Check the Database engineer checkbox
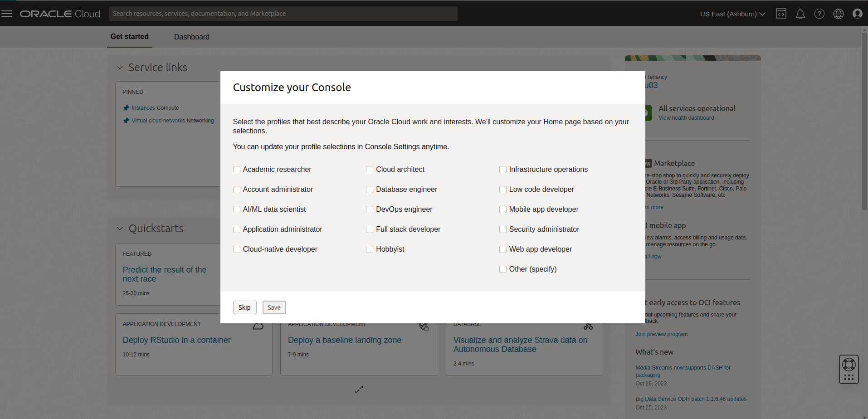 point(370,190)
